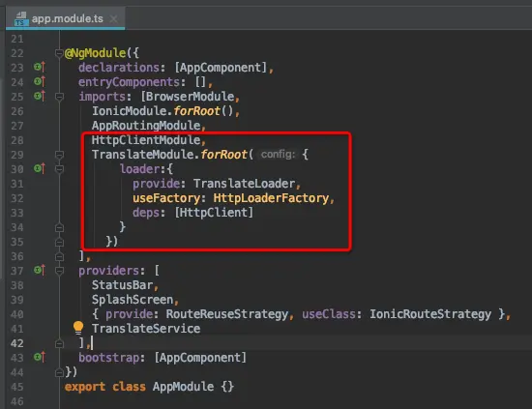Open implements gutter icon for declarations line 23
This screenshot has width=532, height=409.
[x=40, y=67]
